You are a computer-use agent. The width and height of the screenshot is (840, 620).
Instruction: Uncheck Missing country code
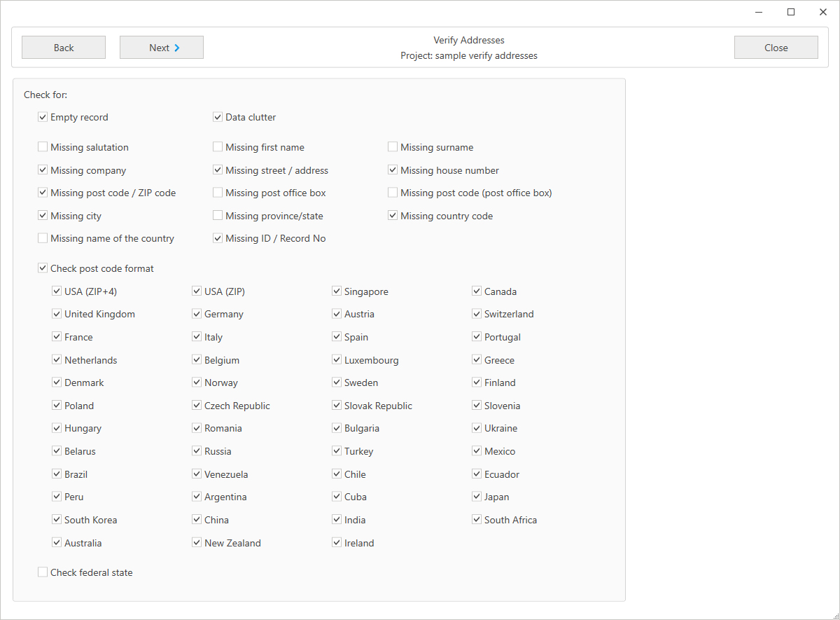point(393,215)
